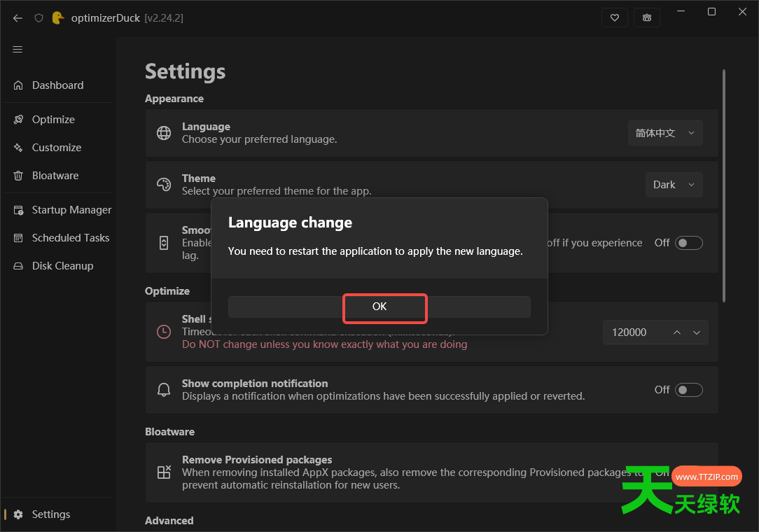Increase the shell timeout value
Screen dimensions: 759x532
(x=676, y=332)
